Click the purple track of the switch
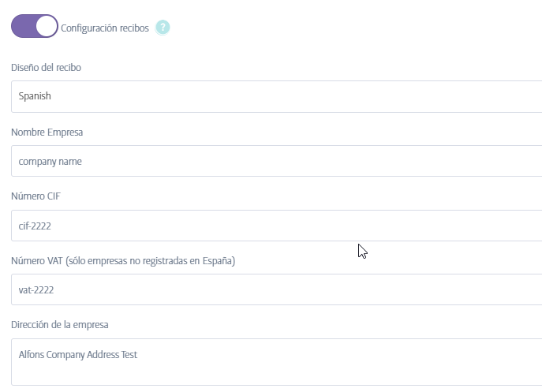 pos(23,27)
